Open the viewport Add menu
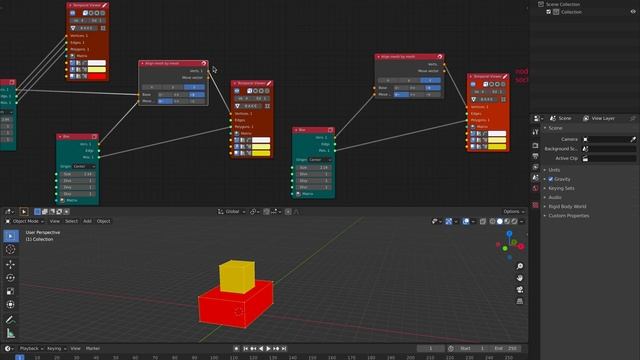Viewport: 640px width, 360px height. (x=87, y=221)
